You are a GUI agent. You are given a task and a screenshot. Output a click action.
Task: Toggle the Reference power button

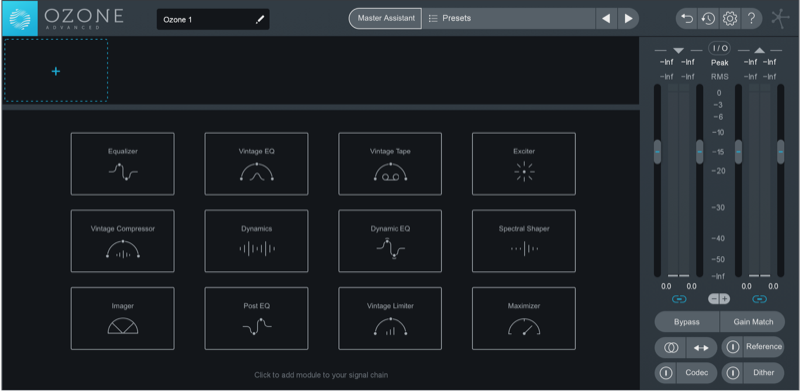click(x=733, y=347)
